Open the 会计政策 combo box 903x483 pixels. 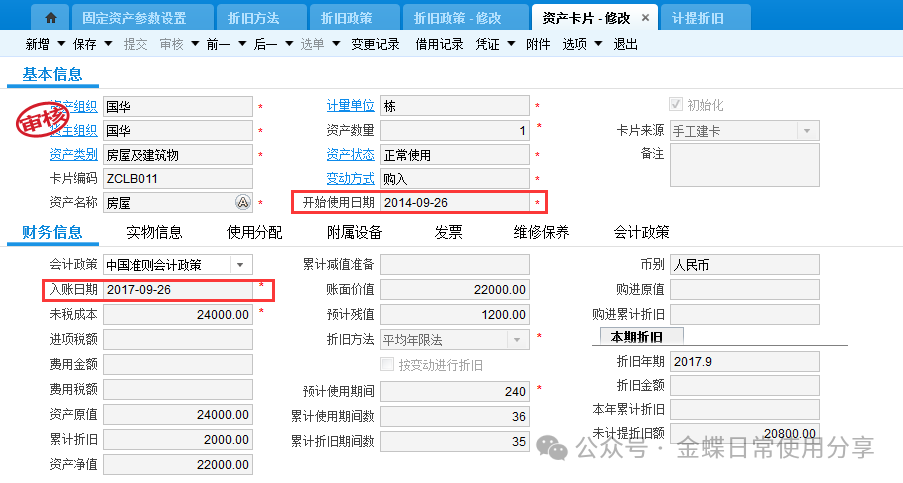point(241,265)
